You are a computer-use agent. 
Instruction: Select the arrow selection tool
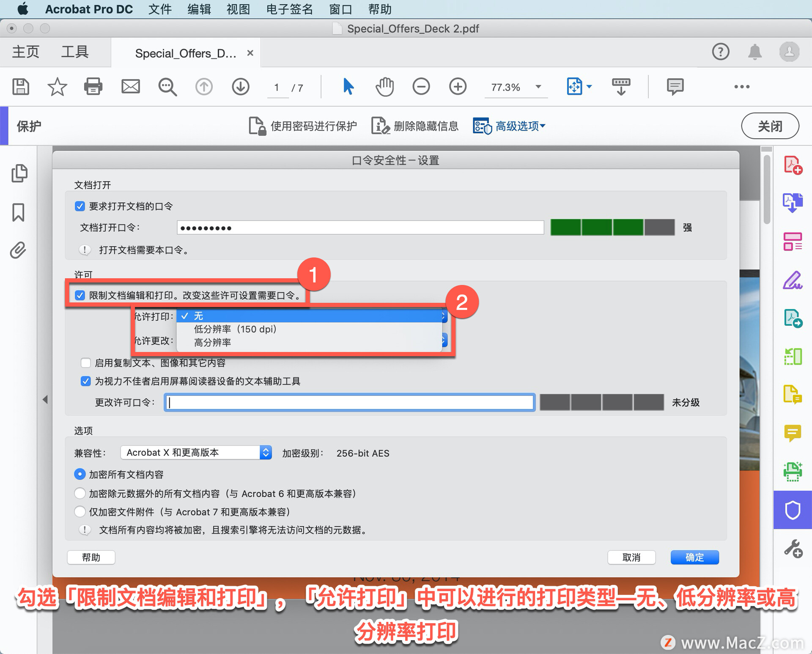(348, 87)
